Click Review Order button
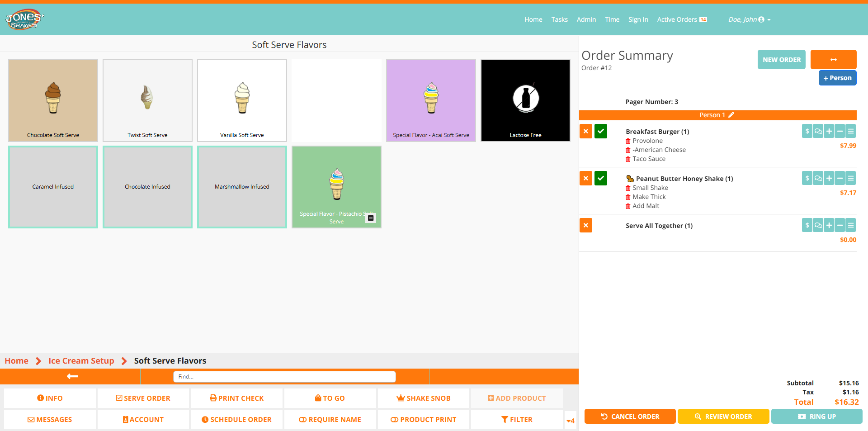This screenshot has width=868, height=431. (723, 417)
